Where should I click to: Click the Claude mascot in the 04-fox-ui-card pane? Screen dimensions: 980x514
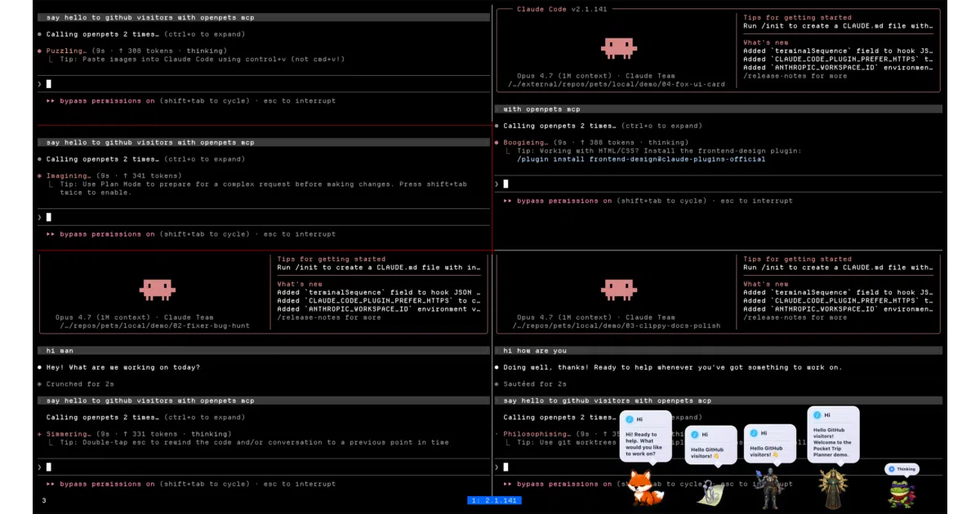618,48
